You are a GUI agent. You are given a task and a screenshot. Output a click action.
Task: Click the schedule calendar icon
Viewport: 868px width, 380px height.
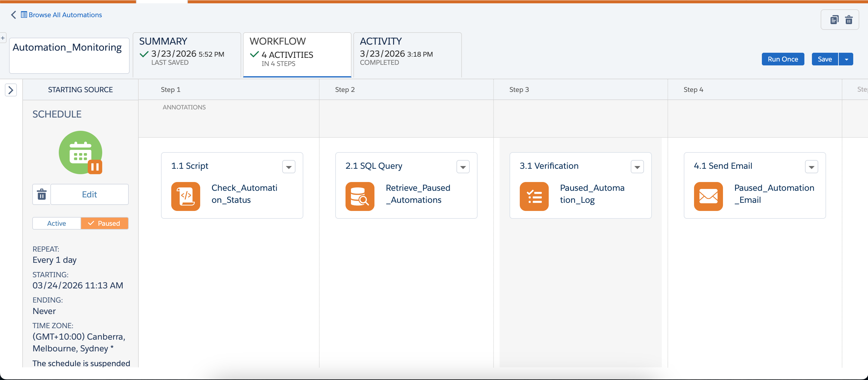pyautogui.click(x=80, y=152)
